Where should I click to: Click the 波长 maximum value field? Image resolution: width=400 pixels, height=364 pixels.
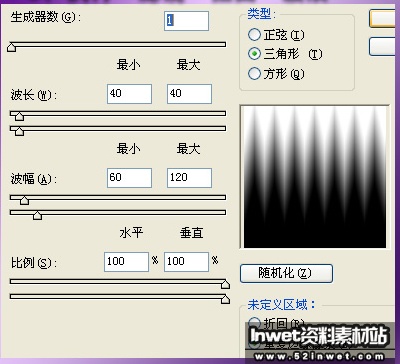click(189, 94)
